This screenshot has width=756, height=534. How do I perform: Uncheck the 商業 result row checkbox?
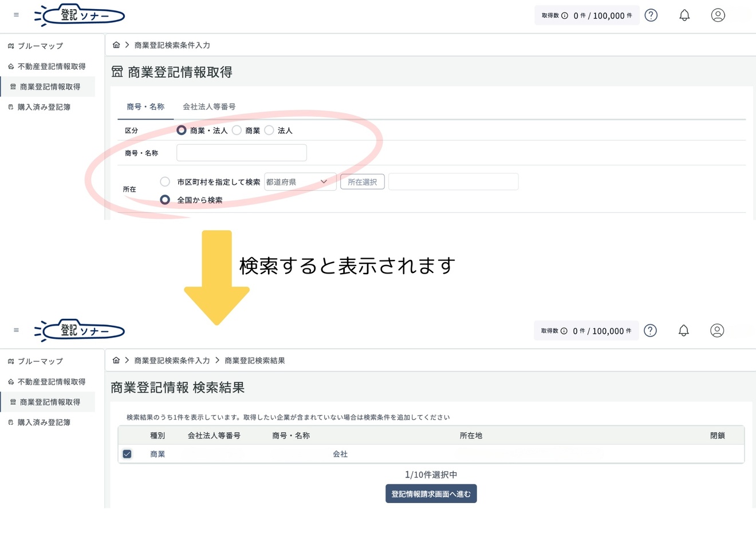(127, 454)
